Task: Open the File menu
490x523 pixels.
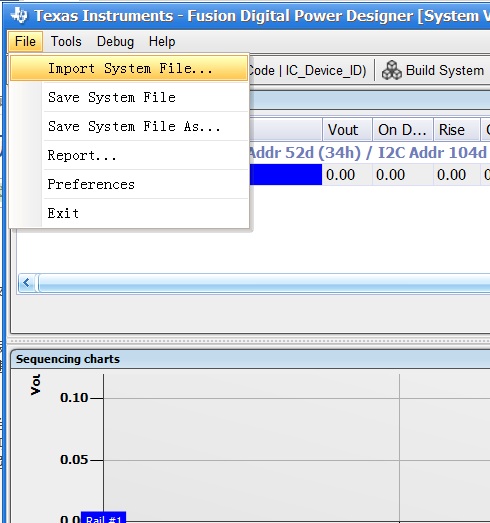Action: [x=25, y=42]
